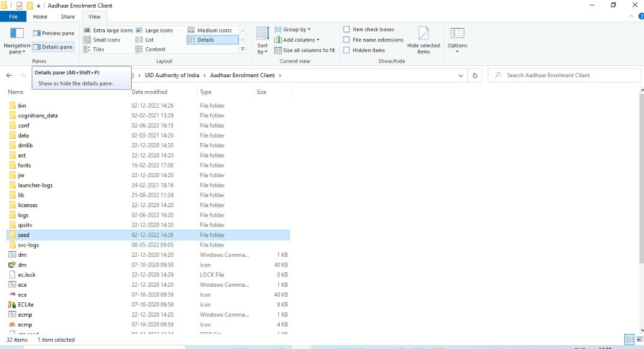Screen dimensions: 644x349
Task: Click Size all columns to fit
Action: point(305,50)
